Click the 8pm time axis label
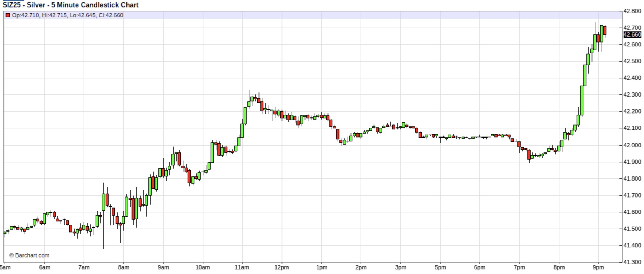Viewport: 644px width, 274px height. pyautogui.click(x=559, y=267)
